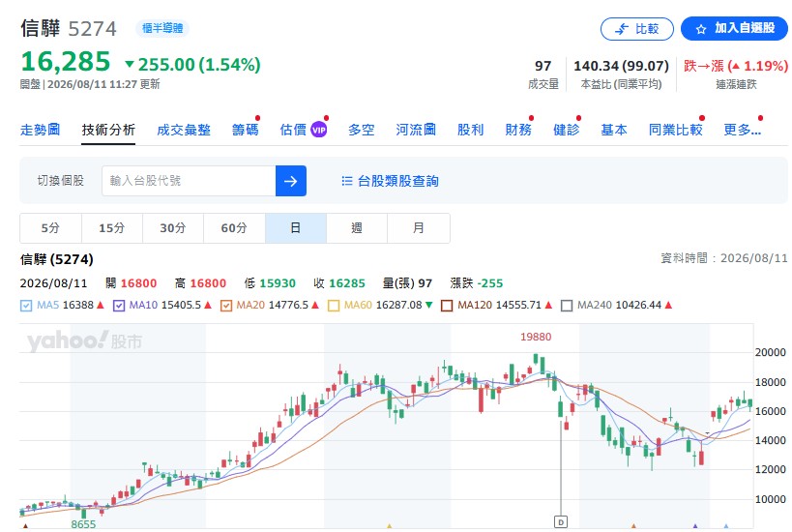Click the compare arrows icon beside 比較
This screenshot has width=792, height=532.
622,29
